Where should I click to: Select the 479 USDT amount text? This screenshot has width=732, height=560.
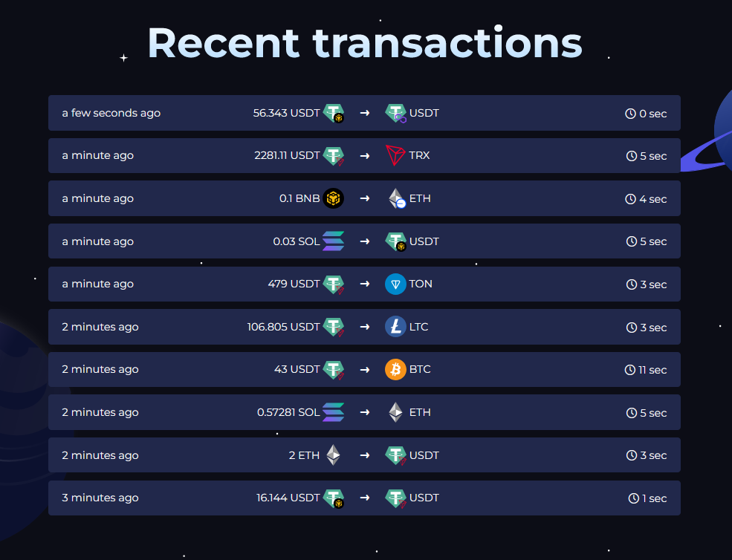pos(294,284)
